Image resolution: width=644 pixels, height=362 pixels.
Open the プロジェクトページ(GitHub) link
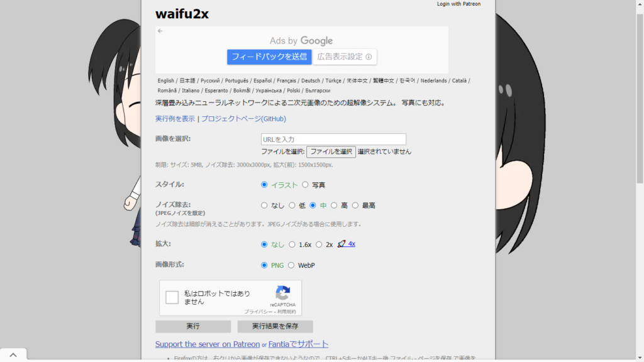[243, 119]
